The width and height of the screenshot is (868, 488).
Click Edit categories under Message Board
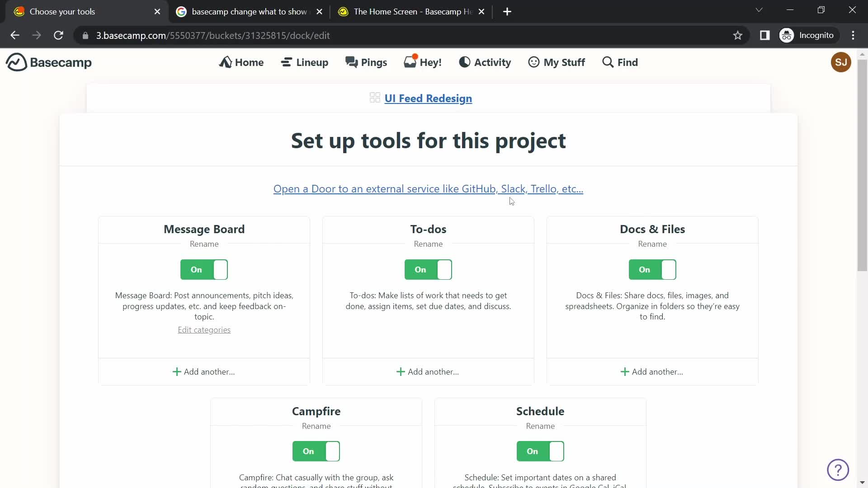204,329
